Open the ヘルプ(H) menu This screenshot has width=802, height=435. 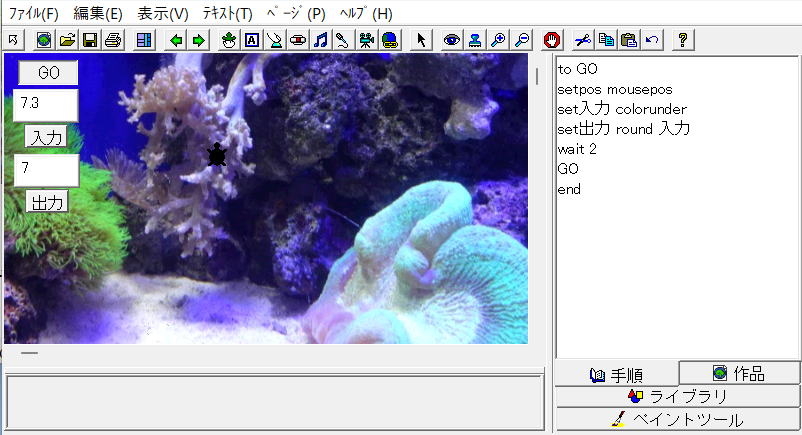pos(366,13)
